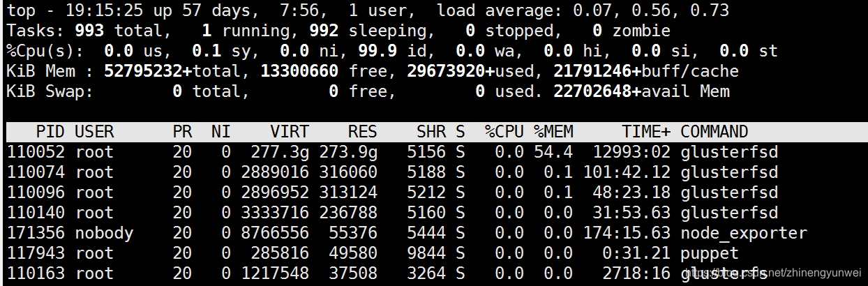Screen dimensions: 868x286
Task: Click the 52795232+ total memory value
Action: pos(148,71)
